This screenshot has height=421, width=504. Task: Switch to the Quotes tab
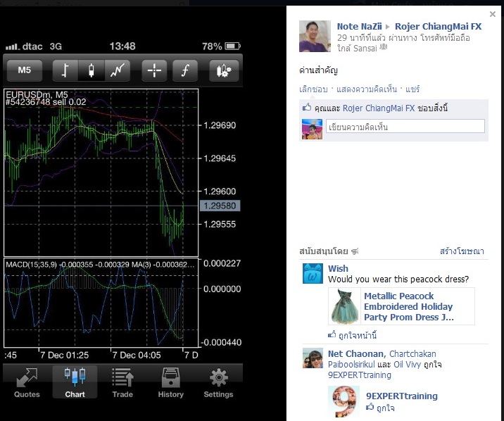pos(27,383)
